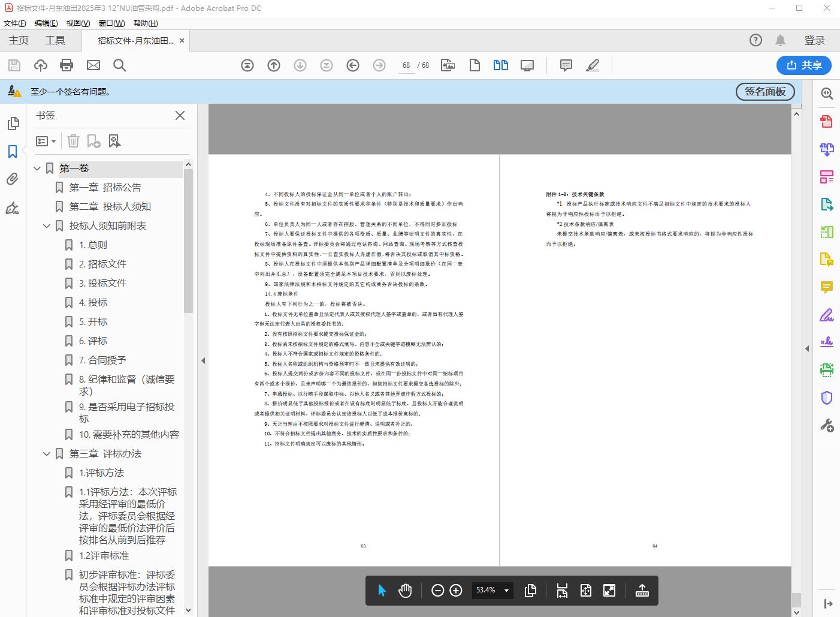Switch to the Home tab
This screenshot has height=617, width=840.
[19, 40]
